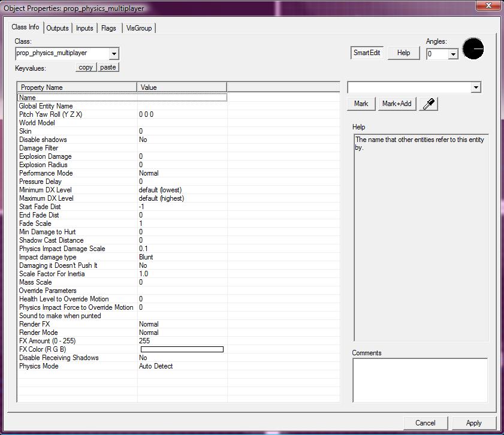Viewport: 504px width, 435px height.
Task: Expand the Class dropdown list
Action: (114, 54)
